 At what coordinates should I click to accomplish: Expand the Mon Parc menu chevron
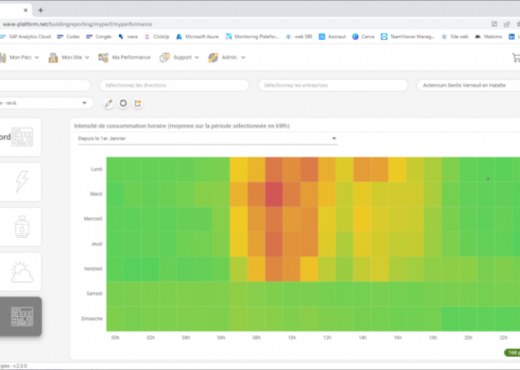[37, 58]
